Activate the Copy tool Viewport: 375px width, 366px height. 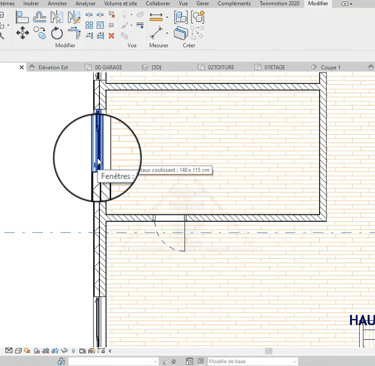click(x=40, y=33)
